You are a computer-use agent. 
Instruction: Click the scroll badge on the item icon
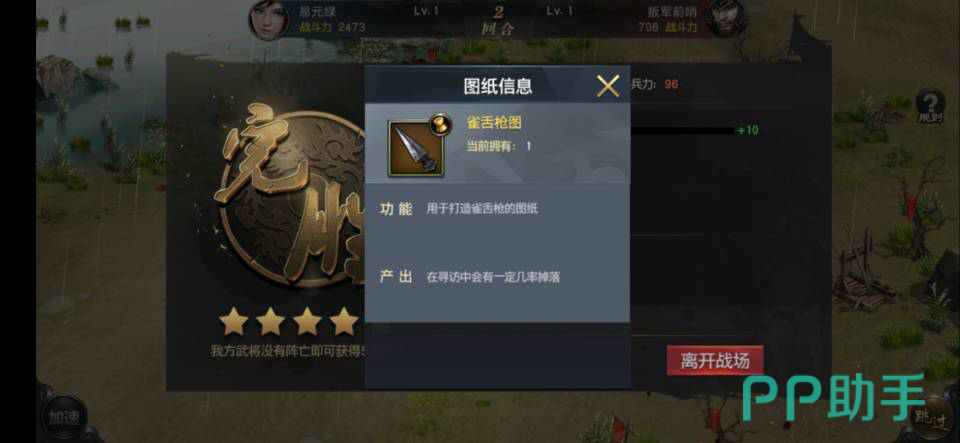[438, 124]
